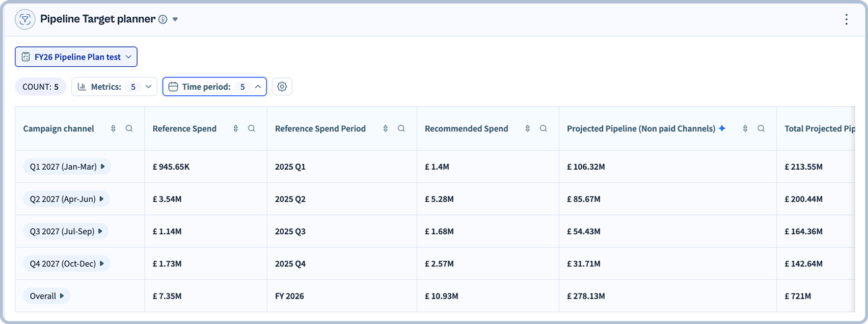Search within Recommended Spend column
The width and height of the screenshot is (868, 324).
543,129
